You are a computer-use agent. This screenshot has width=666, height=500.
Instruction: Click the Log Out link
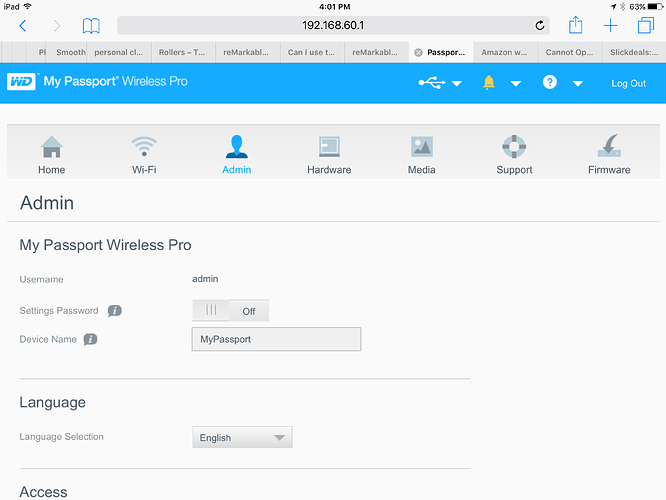pos(628,84)
